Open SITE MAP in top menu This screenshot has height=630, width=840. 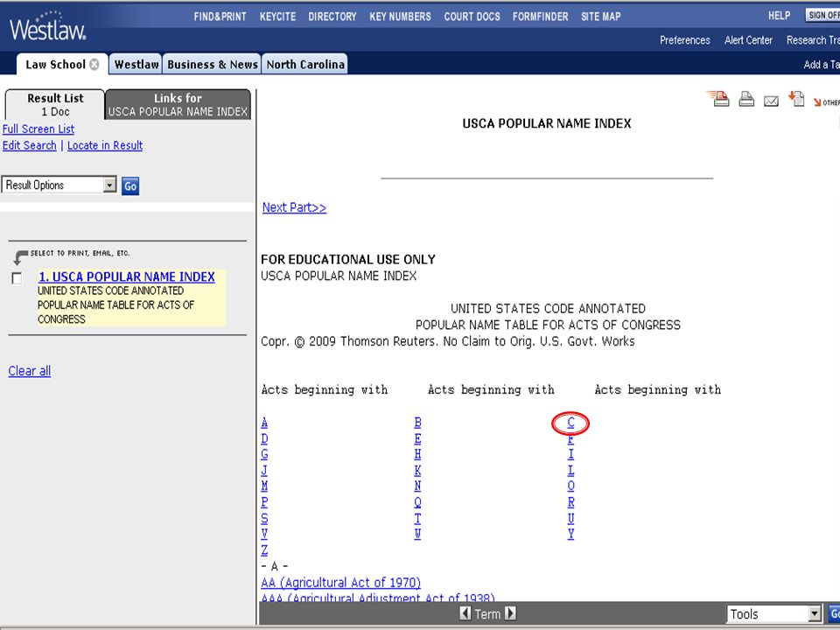click(600, 17)
